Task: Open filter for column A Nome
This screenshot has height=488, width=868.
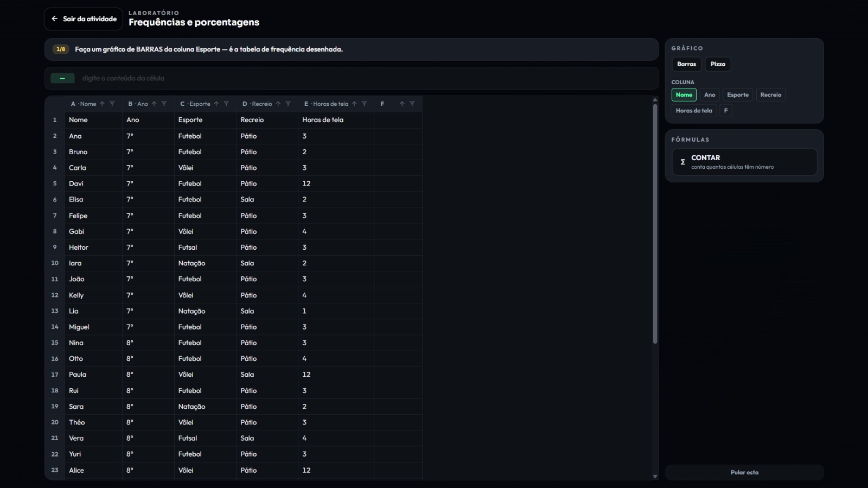Action: pos(112,104)
